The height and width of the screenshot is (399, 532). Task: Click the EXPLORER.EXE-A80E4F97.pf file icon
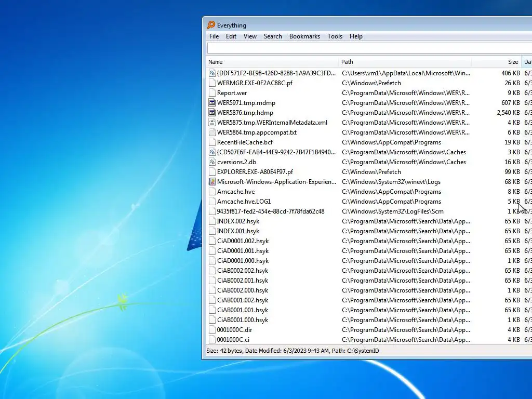(212, 171)
